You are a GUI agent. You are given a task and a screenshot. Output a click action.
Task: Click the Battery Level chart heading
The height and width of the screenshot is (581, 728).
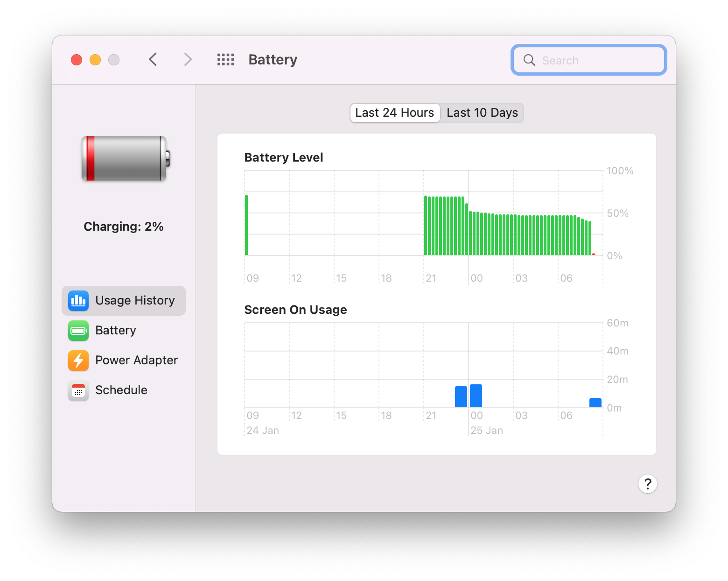click(x=283, y=157)
